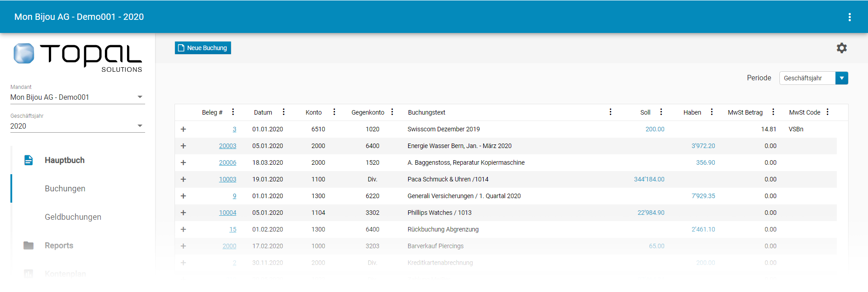Open the Mandant dropdown

(x=77, y=97)
